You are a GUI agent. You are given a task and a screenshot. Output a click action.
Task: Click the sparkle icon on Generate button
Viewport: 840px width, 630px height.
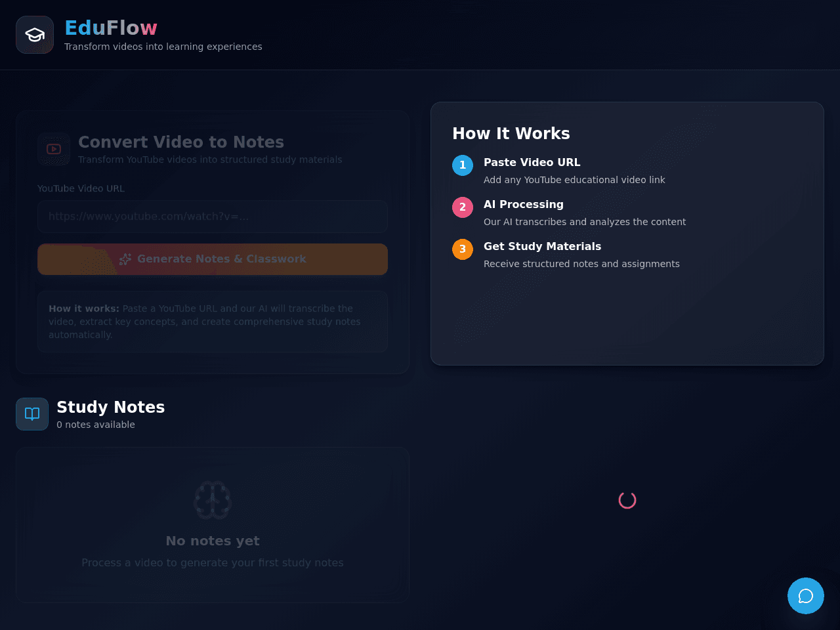(125, 259)
